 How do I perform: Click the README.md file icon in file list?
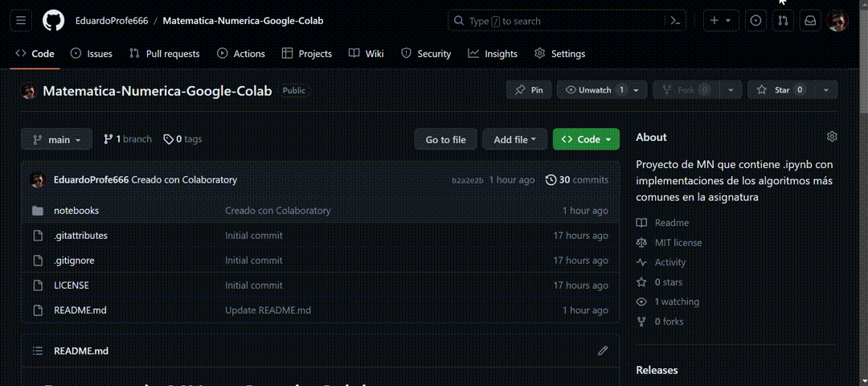38,310
